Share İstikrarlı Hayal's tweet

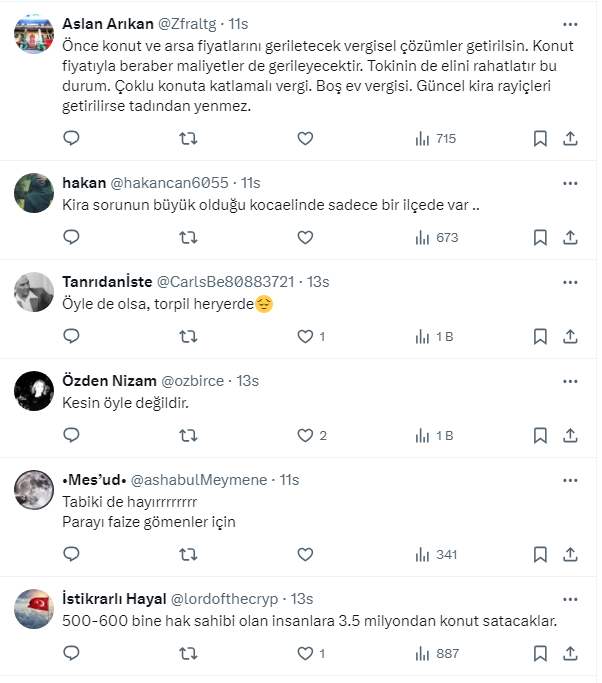[x=570, y=654]
